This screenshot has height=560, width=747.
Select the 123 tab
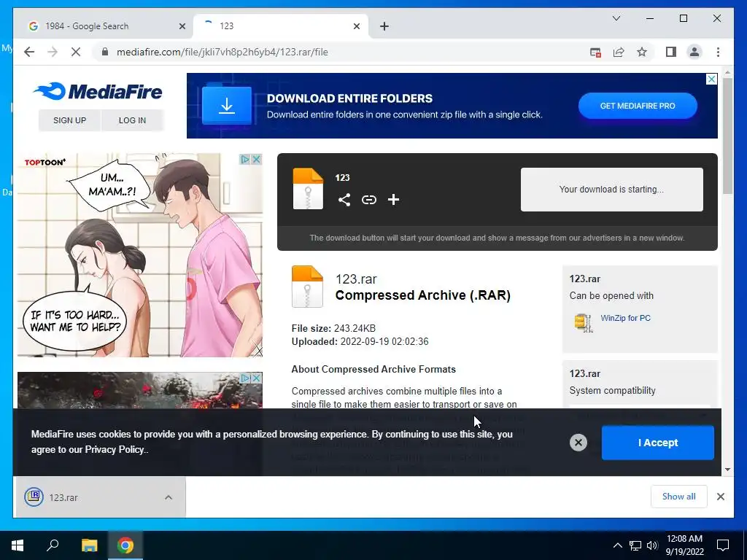(280, 26)
